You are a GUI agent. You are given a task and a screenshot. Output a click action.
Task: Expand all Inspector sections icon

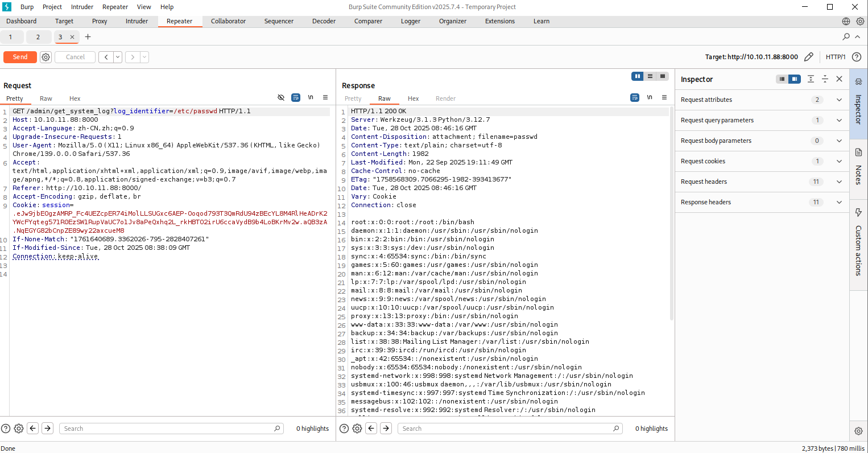811,79
